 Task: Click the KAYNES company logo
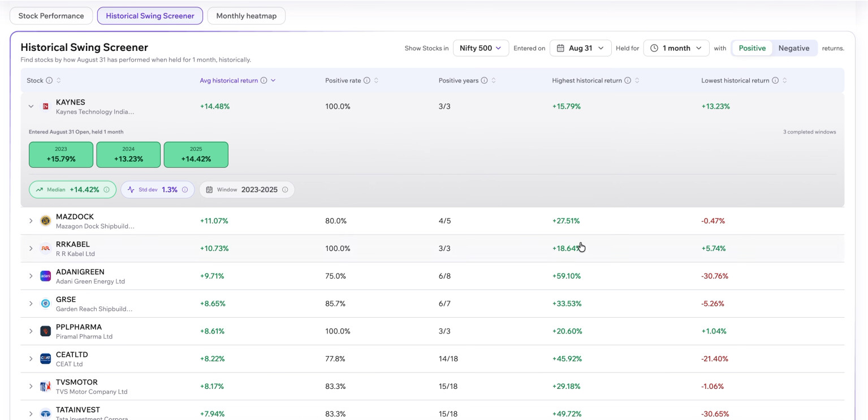click(x=46, y=106)
